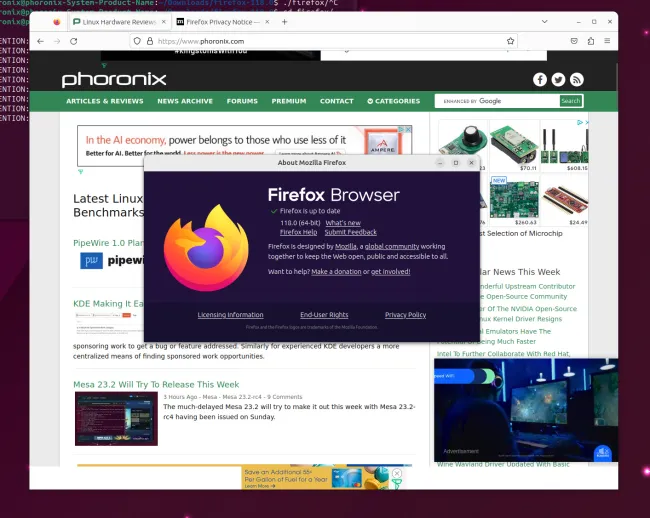650x518 pixels.
Task: Open Phoronix Twitter icon
Action: 558,80
